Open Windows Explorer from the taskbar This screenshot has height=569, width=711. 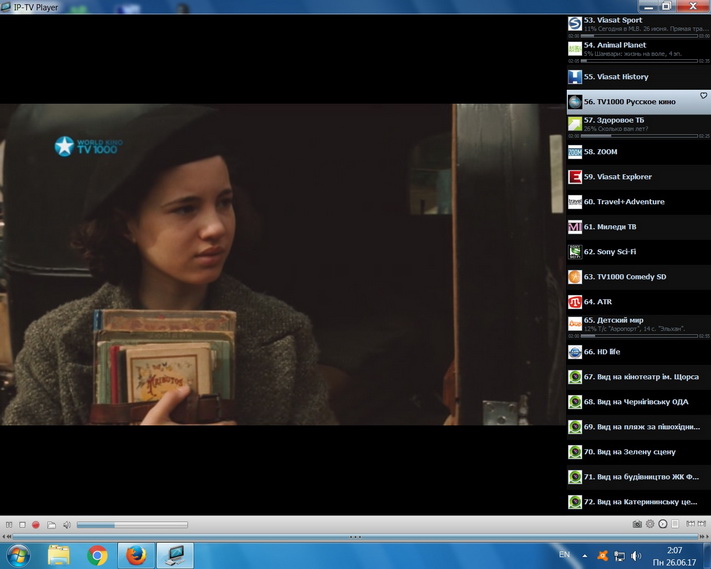(x=58, y=555)
